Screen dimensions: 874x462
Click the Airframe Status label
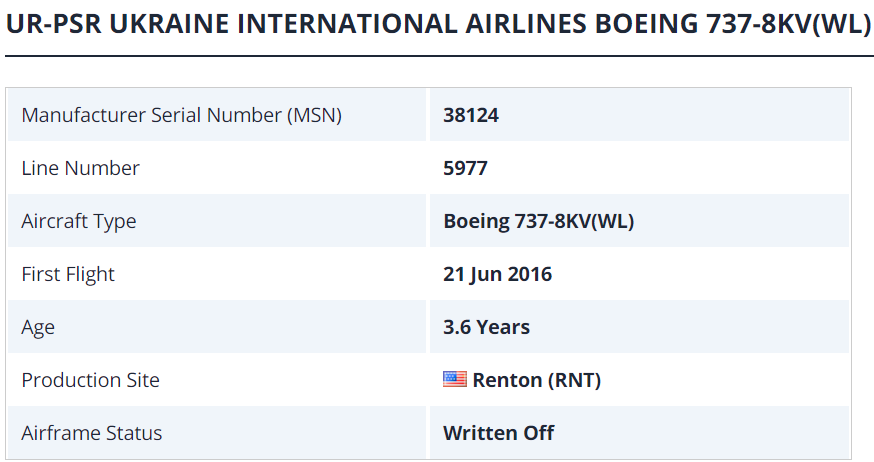click(x=91, y=433)
